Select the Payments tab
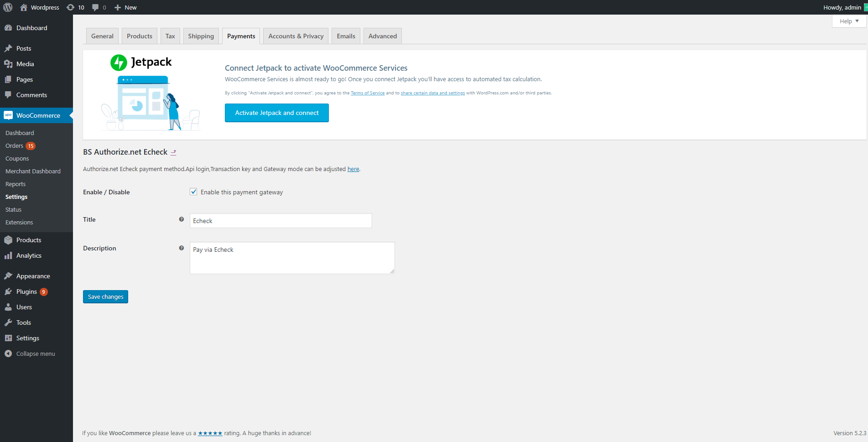The height and width of the screenshot is (442, 868). point(241,36)
